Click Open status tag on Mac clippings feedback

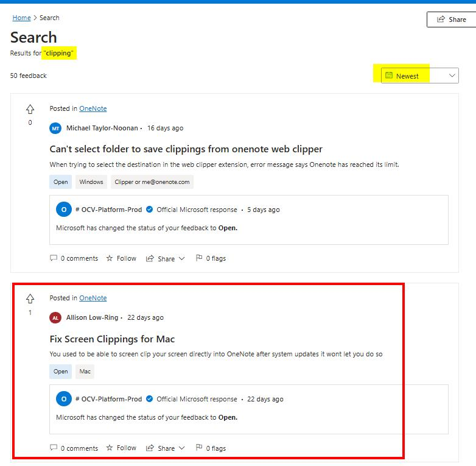[61, 372]
